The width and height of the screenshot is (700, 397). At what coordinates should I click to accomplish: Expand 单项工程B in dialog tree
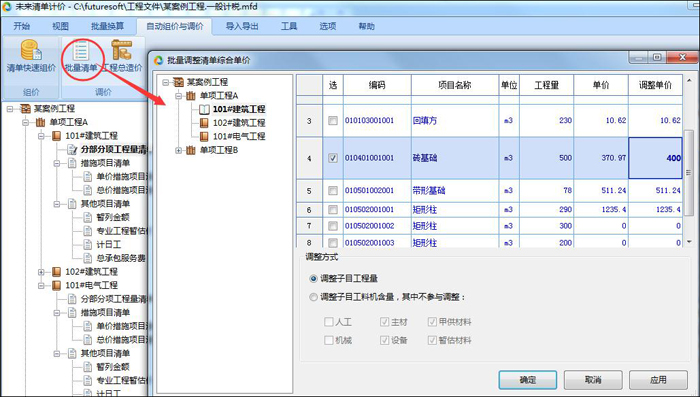coord(179,150)
